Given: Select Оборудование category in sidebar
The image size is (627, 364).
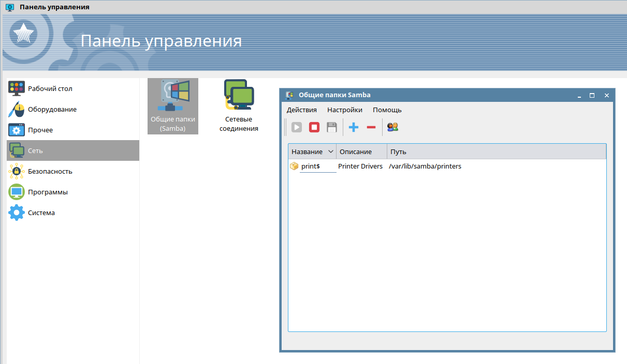Looking at the screenshot, I should [52, 109].
